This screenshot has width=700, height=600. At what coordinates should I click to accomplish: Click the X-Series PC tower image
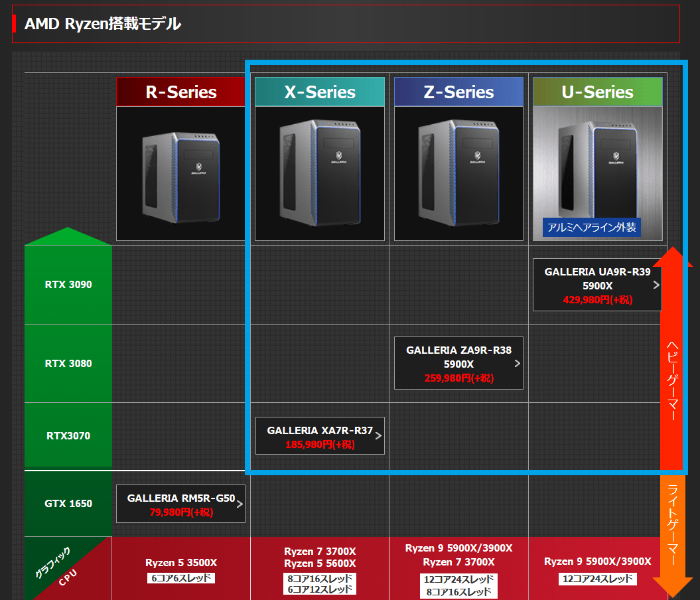(320, 174)
